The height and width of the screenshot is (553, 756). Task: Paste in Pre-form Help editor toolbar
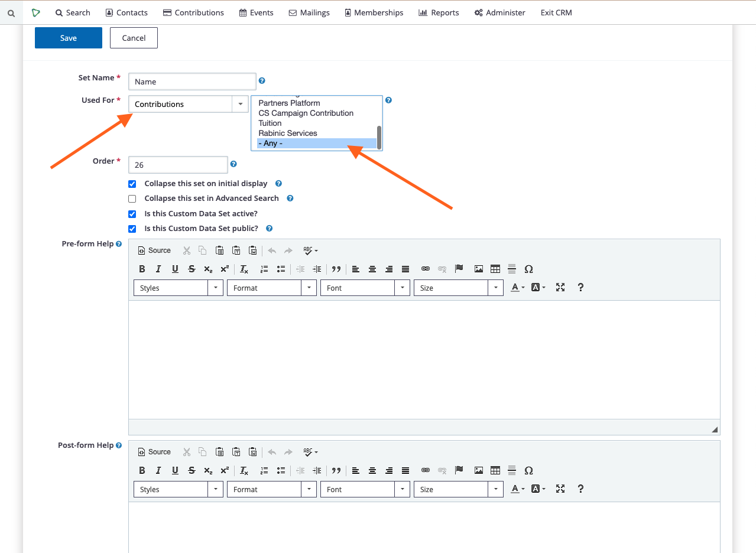(219, 251)
